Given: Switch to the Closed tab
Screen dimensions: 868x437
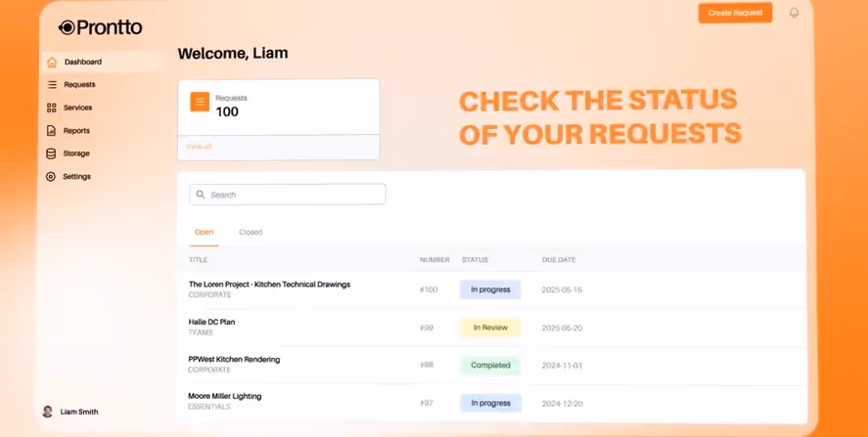Looking at the screenshot, I should pyautogui.click(x=251, y=233).
